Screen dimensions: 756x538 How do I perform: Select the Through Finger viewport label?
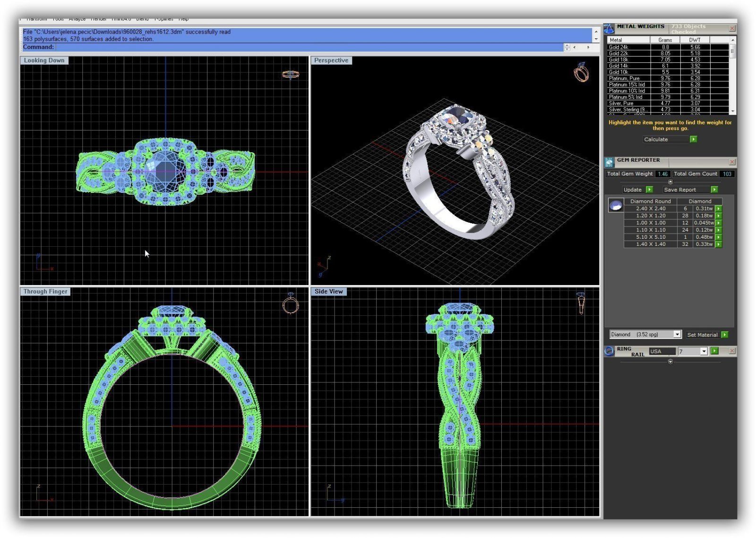point(45,292)
